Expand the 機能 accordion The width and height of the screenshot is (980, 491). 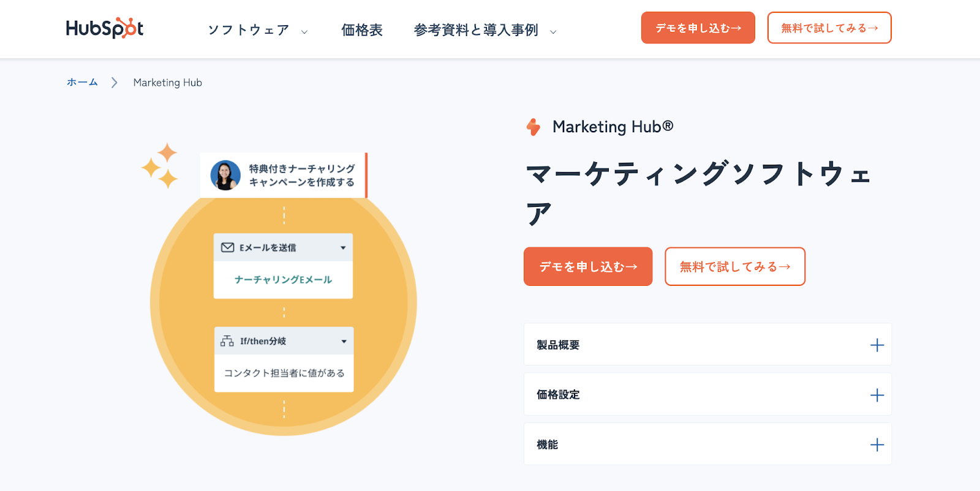[x=707, y=444]
